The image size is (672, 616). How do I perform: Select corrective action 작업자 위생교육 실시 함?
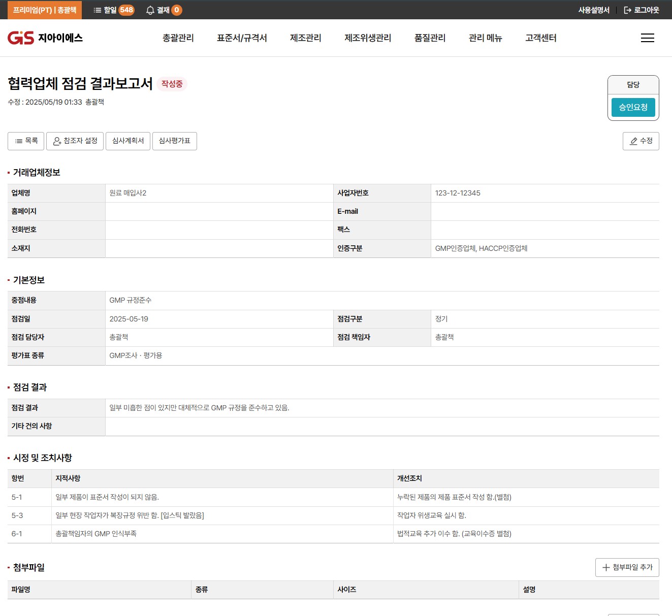click(x=432, y=515)
